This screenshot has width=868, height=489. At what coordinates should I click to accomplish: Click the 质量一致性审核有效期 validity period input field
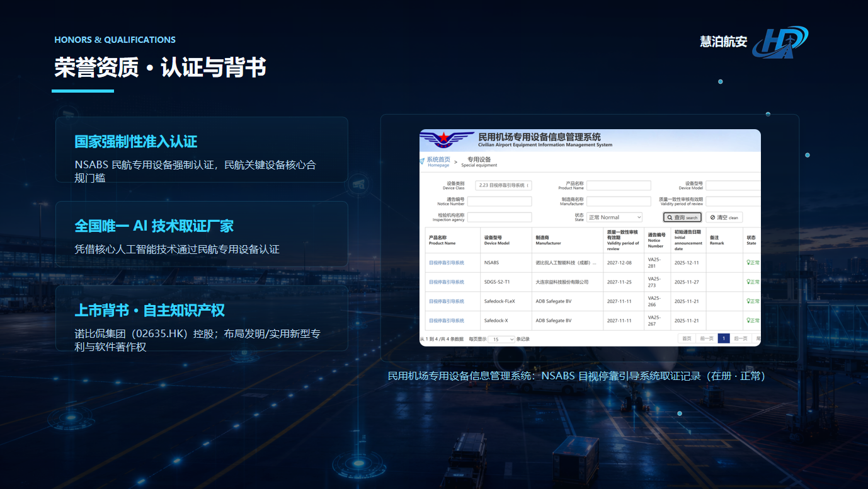pos(733,202)
